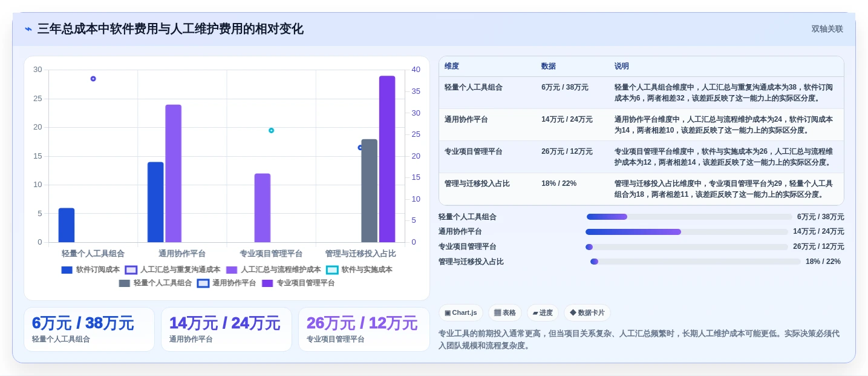Click the 说明 column header
Viewport: 868px width, 376px height.
click(622, 66)
